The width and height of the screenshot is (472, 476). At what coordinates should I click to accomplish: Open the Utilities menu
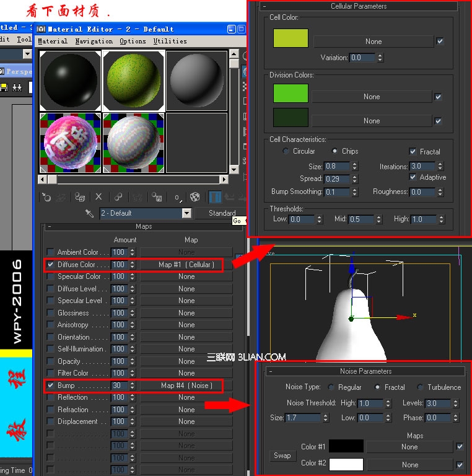[170, 41]
